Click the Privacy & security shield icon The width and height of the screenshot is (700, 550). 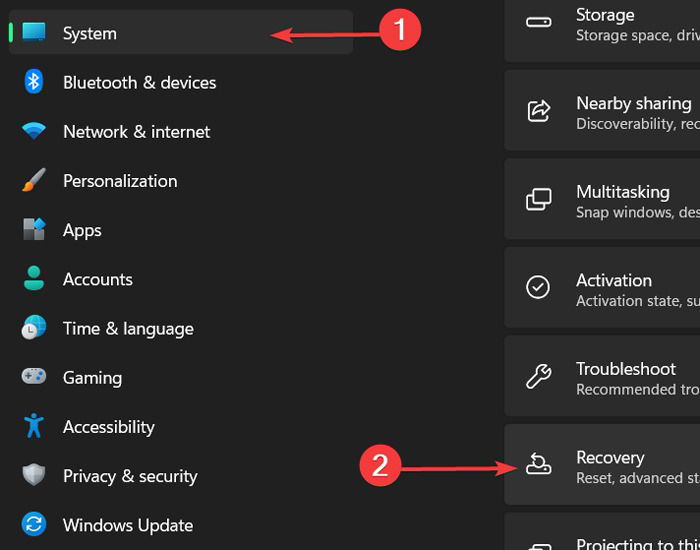pos(34,475)
